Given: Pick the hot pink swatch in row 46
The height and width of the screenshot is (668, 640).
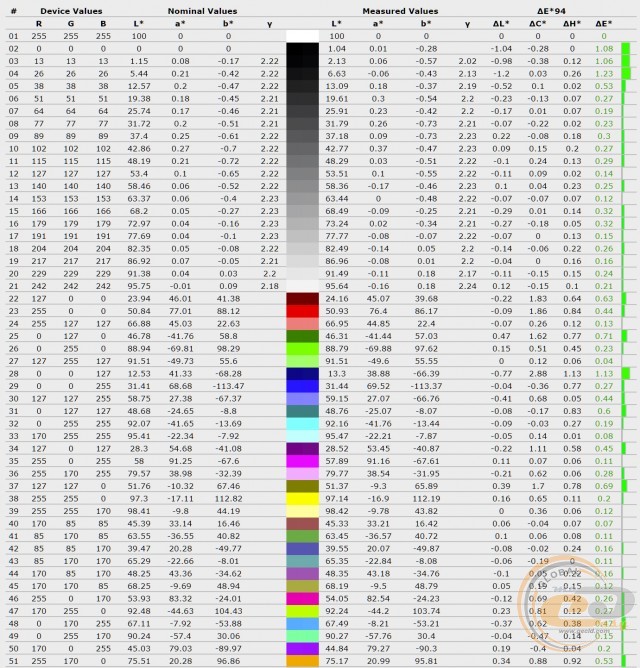Looking at the screenshot, I should click(x=302, y=599).
